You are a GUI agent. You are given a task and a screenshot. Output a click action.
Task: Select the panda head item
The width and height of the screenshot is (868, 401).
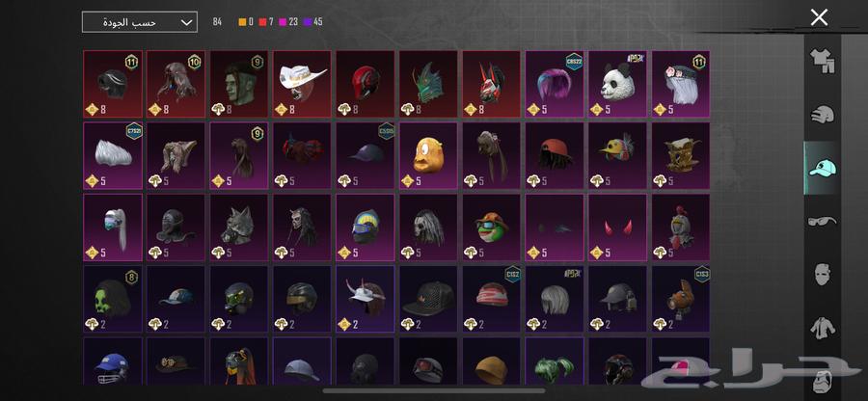[x=617, y=84]
